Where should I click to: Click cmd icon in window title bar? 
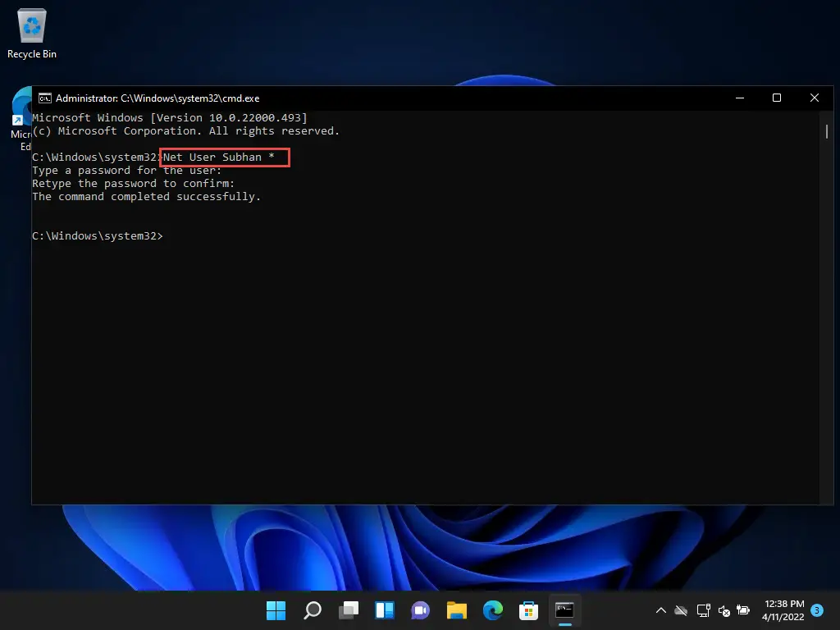point(45,98)
